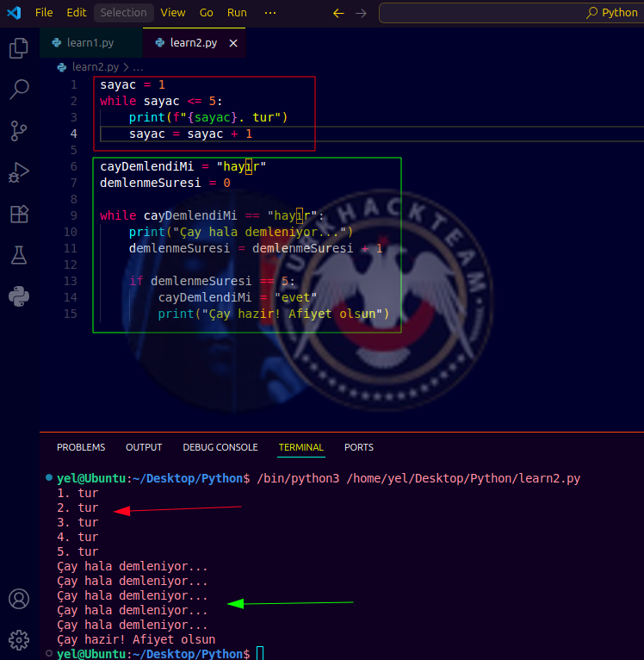
Task: Click the 'sayac = sayac + 1' line
Action: tap(190, 134)
